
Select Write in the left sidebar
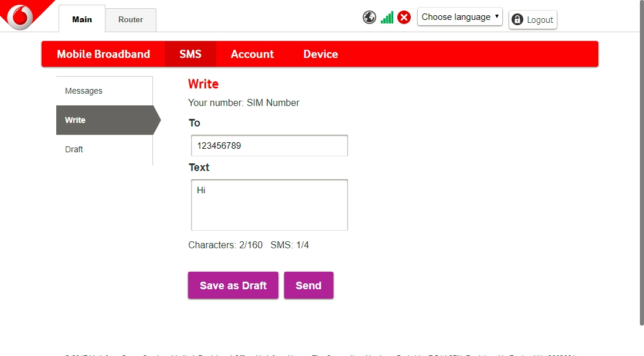click(x=75, y=120)
